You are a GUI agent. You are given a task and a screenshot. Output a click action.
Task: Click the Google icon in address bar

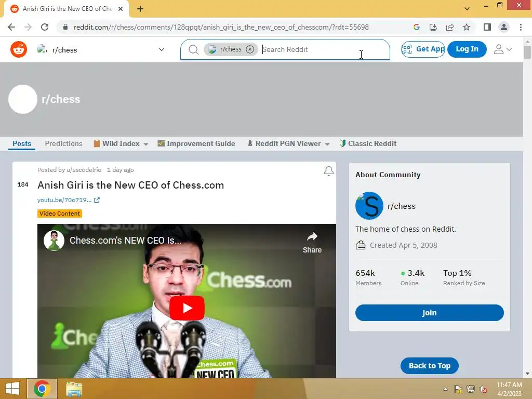[416, 27]
